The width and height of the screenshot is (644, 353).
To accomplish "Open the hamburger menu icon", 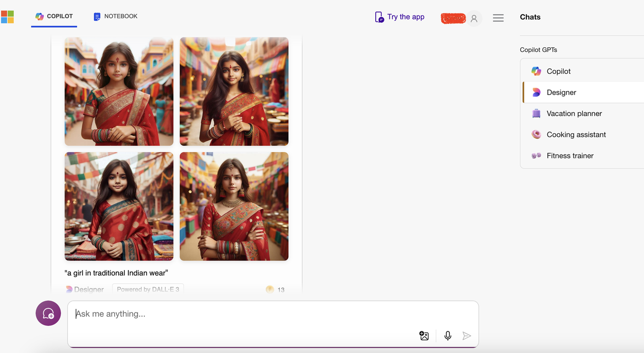I will click(x=498, y=18).
